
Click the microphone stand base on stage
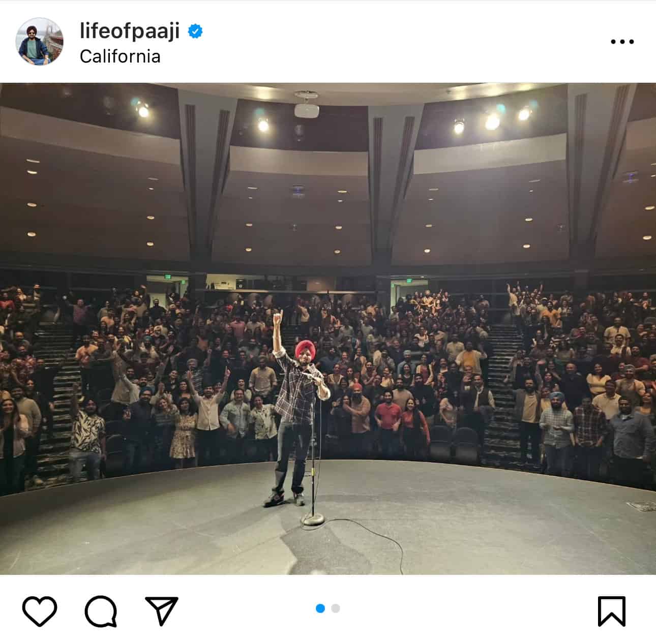click(312, 519)
